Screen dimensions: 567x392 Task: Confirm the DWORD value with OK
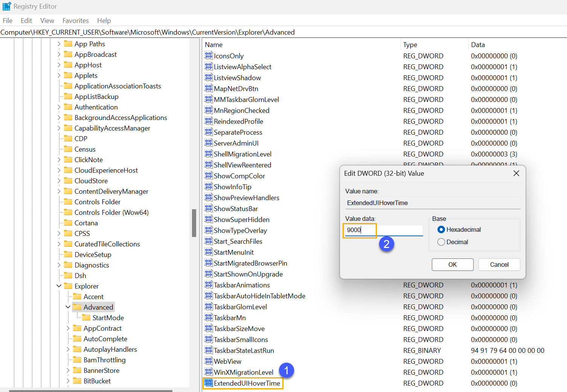(453, 264)
